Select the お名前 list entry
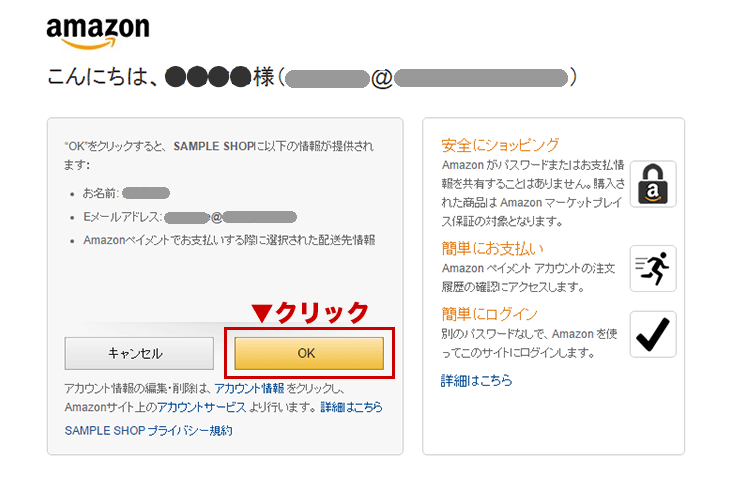This screenshot has width=730, height=500. pos(126,193)
